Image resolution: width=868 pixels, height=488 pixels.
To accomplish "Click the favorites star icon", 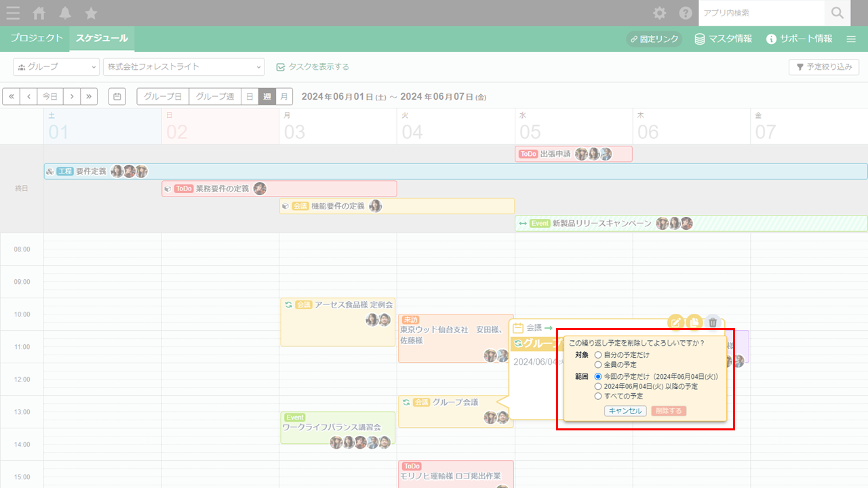I will [91, 13].
